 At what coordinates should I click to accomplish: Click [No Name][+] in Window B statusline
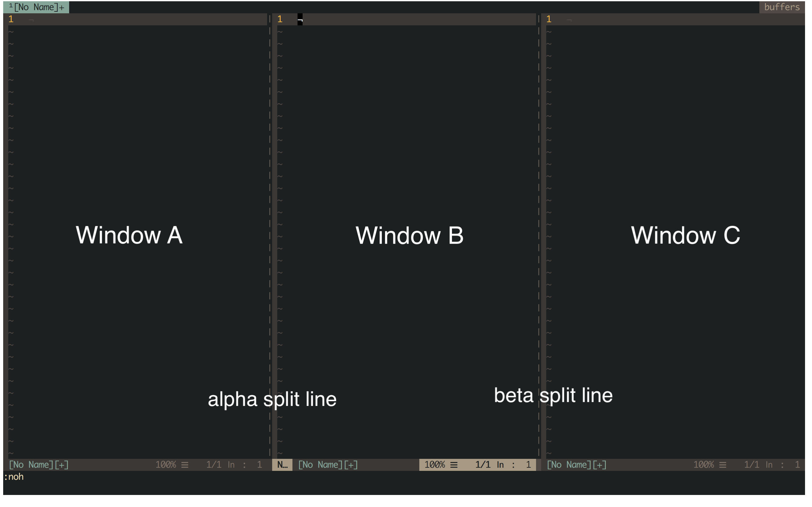pos(328,465)
